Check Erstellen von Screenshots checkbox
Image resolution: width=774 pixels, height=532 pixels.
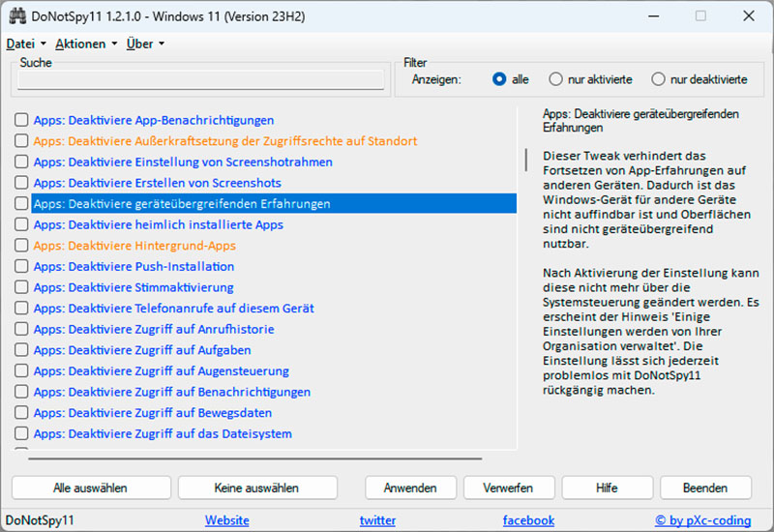21,183
